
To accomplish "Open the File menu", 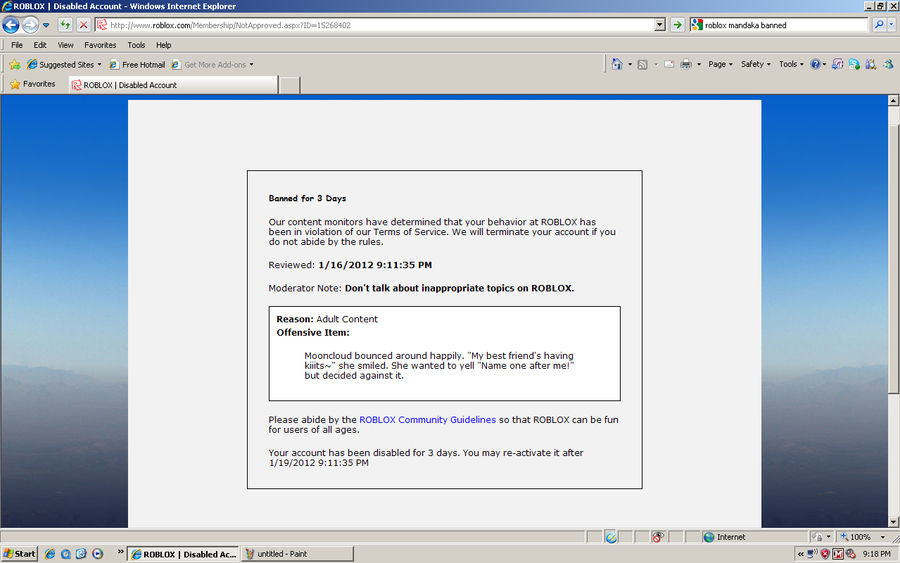I will coord(17,45).
